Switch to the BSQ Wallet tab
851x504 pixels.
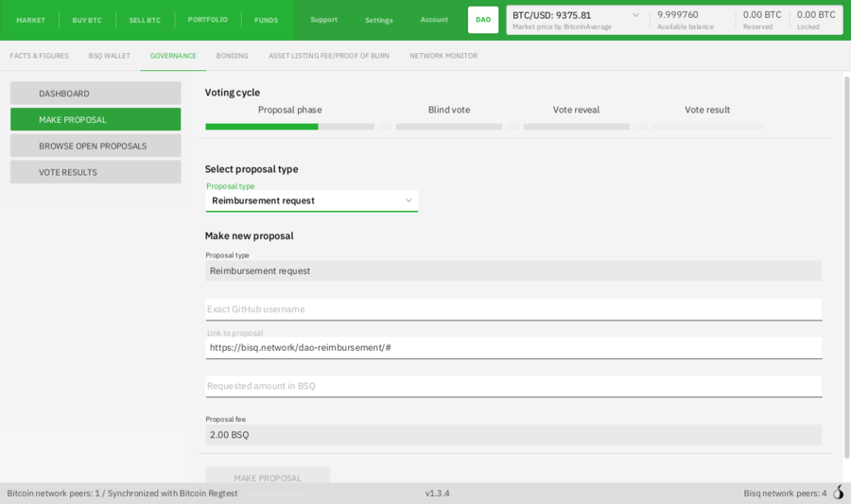point(110,56)
